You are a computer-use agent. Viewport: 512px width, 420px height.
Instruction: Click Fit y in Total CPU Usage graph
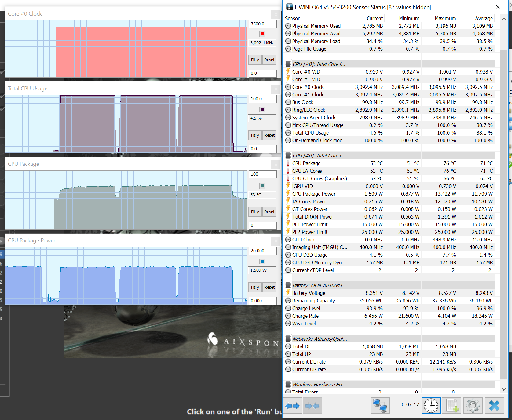(x=255, y=135)
